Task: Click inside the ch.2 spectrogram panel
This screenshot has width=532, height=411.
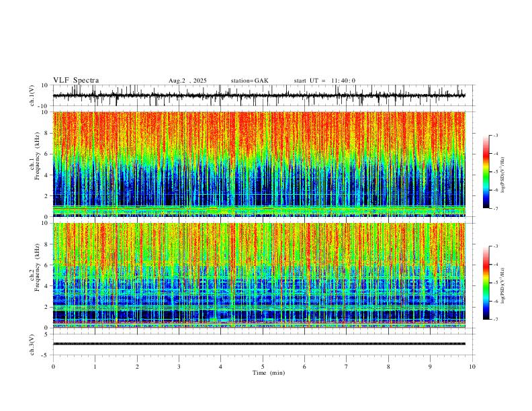Action: click(259, 275)
